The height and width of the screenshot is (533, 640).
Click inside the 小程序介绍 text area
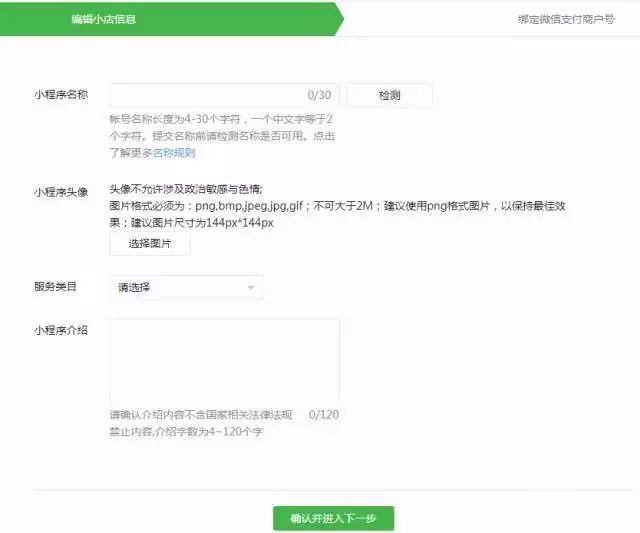(224, 360)
